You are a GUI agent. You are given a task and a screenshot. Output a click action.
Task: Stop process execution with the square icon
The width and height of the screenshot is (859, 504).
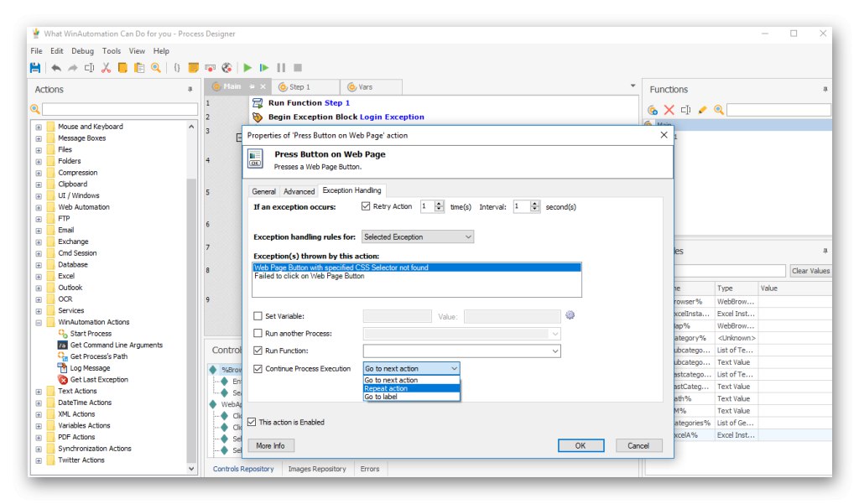click(x=298, y=68)
